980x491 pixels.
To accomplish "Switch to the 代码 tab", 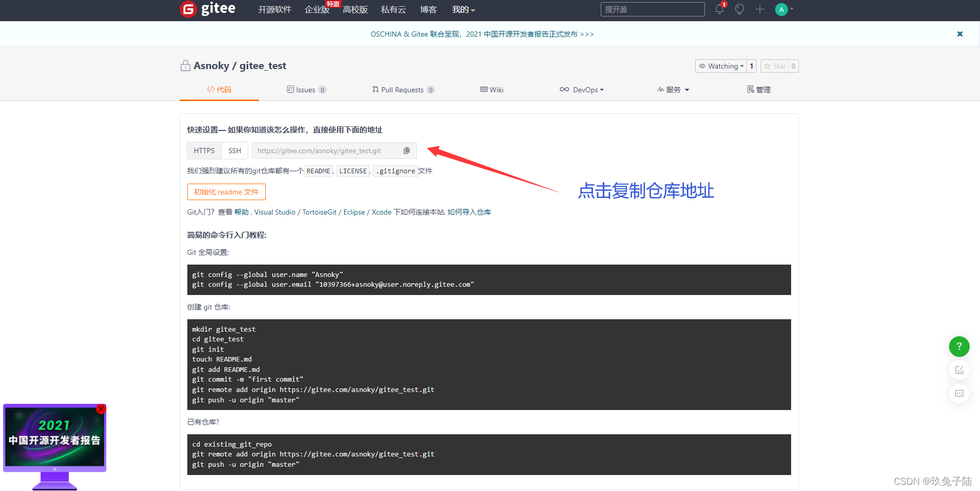I will click(x=219, y=90).
